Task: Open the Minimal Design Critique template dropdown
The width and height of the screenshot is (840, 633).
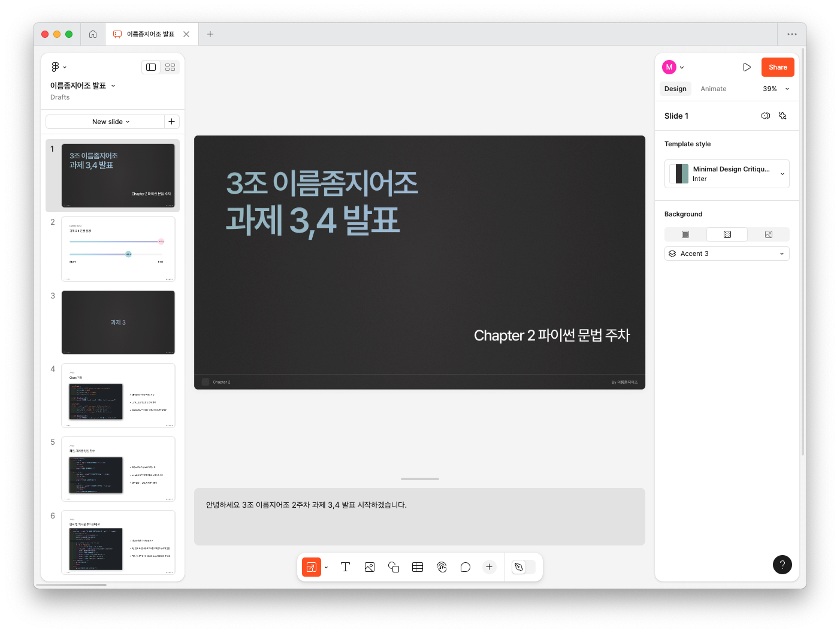Action: click(727, 174)
